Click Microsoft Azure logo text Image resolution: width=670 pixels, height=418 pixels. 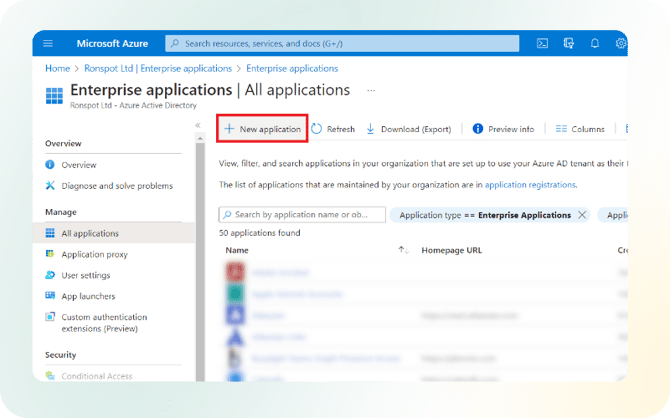(112, 43)
